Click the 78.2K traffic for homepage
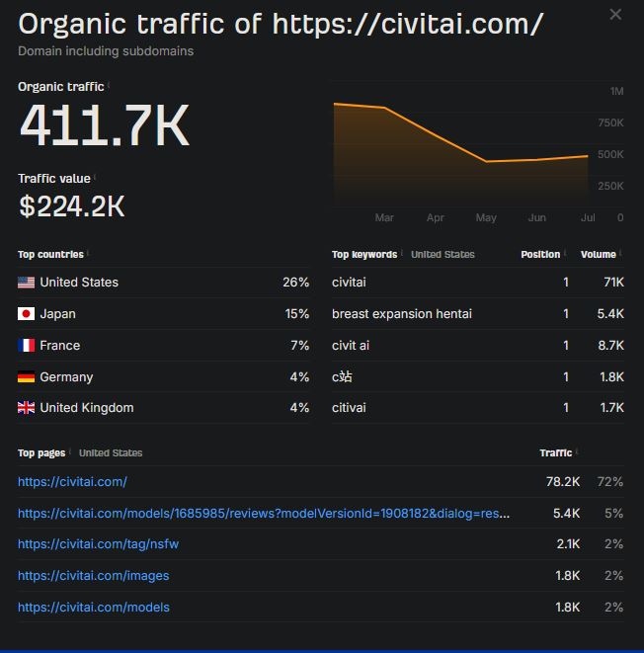The image size is (644, 653). pos(563,482)
